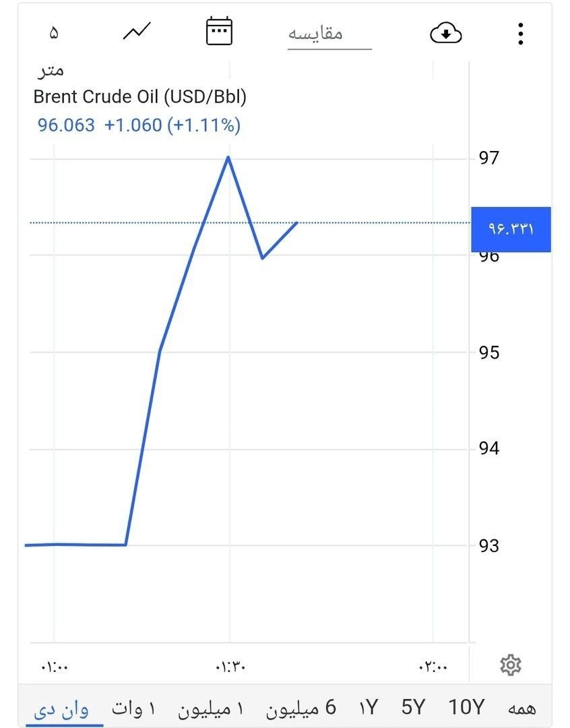This screenshot has width=570, height=728.
Task: Switch to the ۱Y range tab
Action: click(x=369, y=708)
